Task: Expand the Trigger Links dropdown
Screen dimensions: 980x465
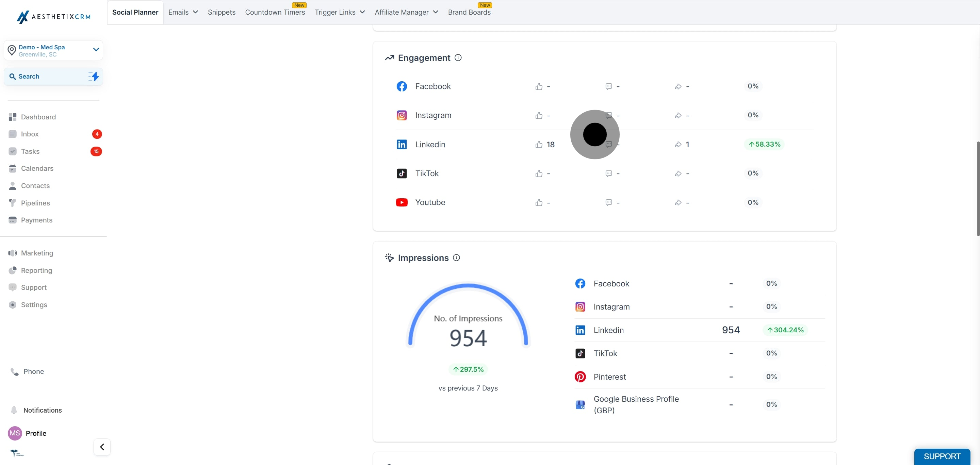Action: pyautogui.click(x=340, y=12)
